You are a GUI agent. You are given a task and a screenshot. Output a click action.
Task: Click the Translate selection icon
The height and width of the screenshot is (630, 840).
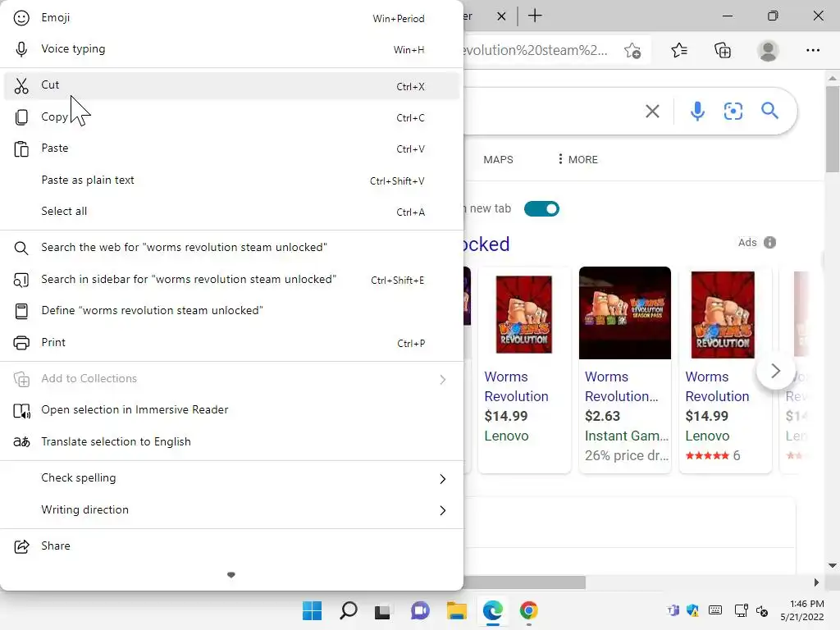click(x=21, y=442)
